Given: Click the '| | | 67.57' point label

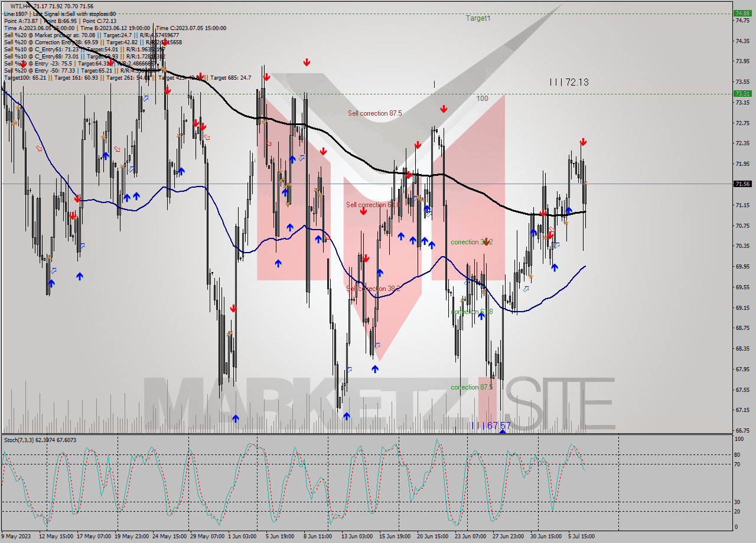Looking at the screenshot, I should (x=491, y=426).
